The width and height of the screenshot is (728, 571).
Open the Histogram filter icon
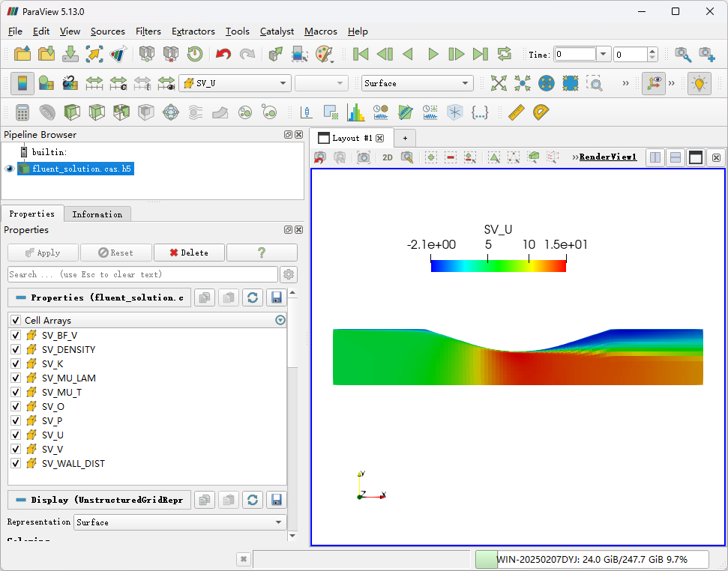tap(355, 112)
